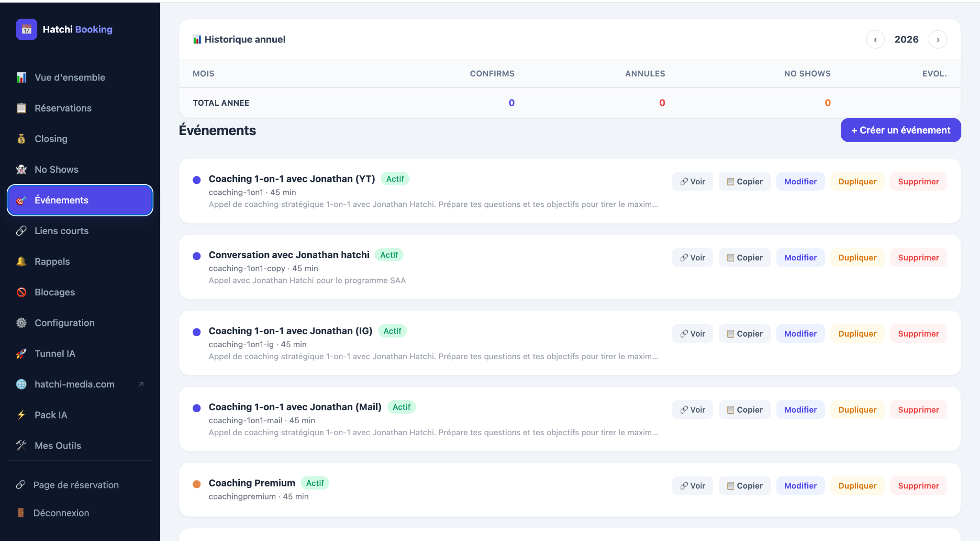This screenshot has height=541, width=980.
Task: Open the Rappels section
Action: click(80, 261)
